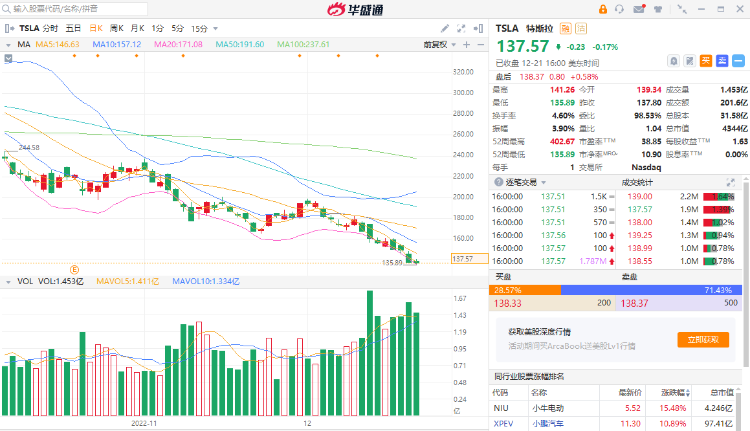Screen dimensions: 750x431
Task: Select the 1分 minute chart
Action: [x=157, y=29]
